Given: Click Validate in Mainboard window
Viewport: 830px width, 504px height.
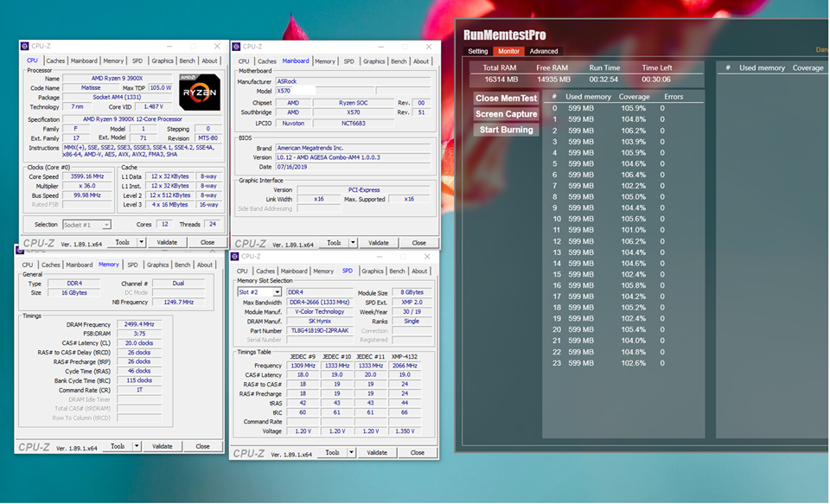Looking at the screenshot, I should (x=379, y=242).
